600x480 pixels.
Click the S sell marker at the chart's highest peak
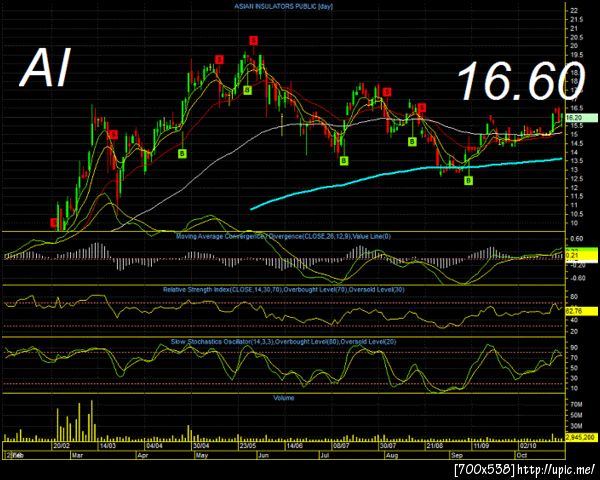(253, 40)
